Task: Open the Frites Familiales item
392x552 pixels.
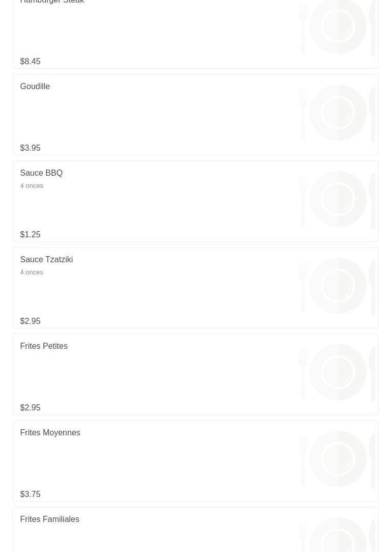Action: coord(49,519)
